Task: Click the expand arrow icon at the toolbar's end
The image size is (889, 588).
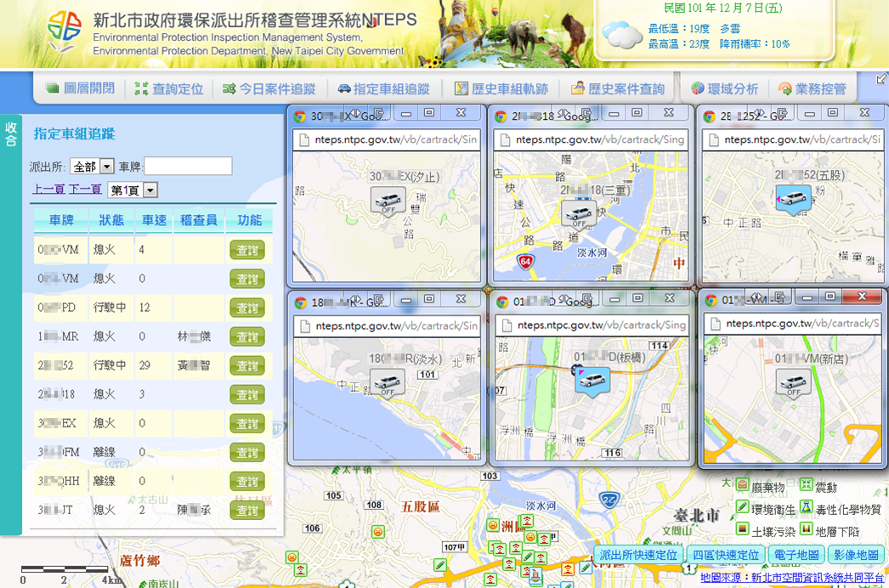Action: pos(881,79)
